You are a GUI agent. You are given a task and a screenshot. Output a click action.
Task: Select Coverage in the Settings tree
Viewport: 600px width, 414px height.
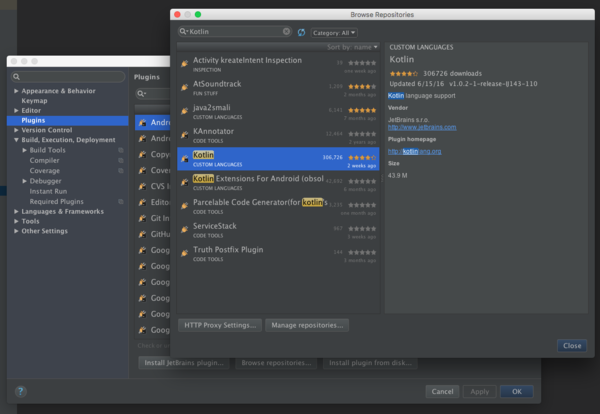(45, 171)
